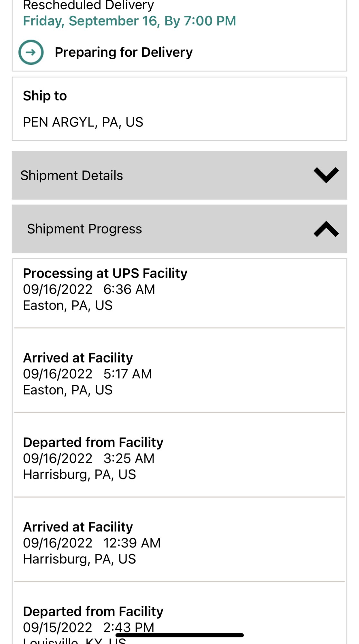Tap the Rescheduled Delivery label

(88, 5)
